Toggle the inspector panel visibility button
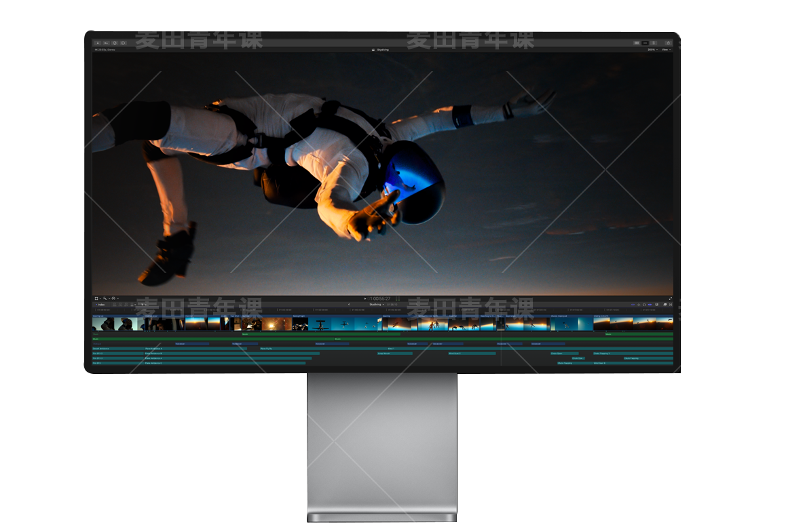The width and height of the screenshot is (805, 532). click(654, 43)
